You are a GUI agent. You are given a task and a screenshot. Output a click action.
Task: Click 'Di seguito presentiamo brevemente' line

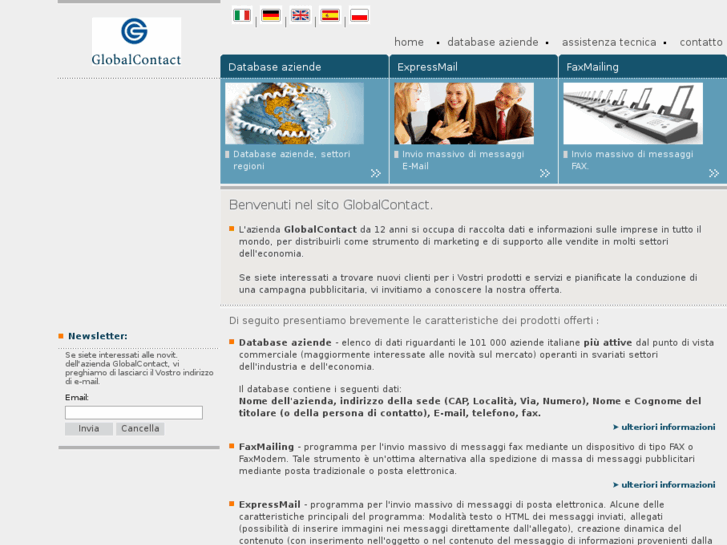pyautogui.click(x=414, y=321)
